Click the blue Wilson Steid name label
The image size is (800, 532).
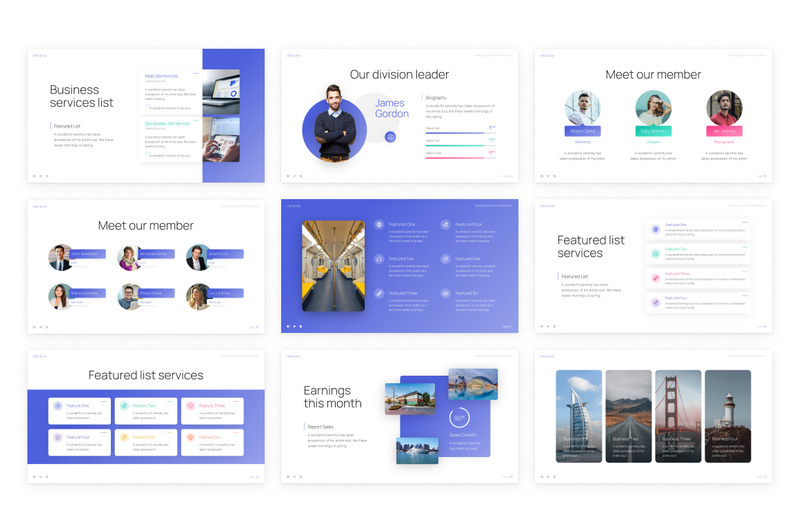583,131
